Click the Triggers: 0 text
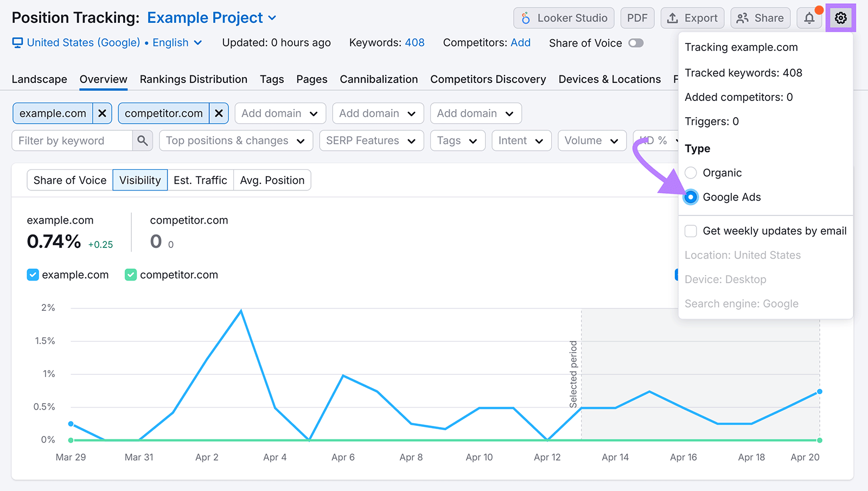 712,122
